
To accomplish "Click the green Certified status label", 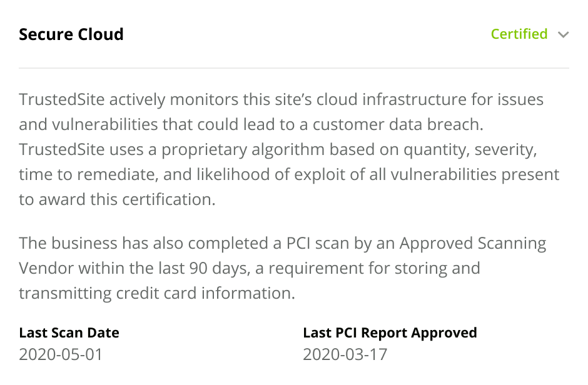I will (519, 34).
